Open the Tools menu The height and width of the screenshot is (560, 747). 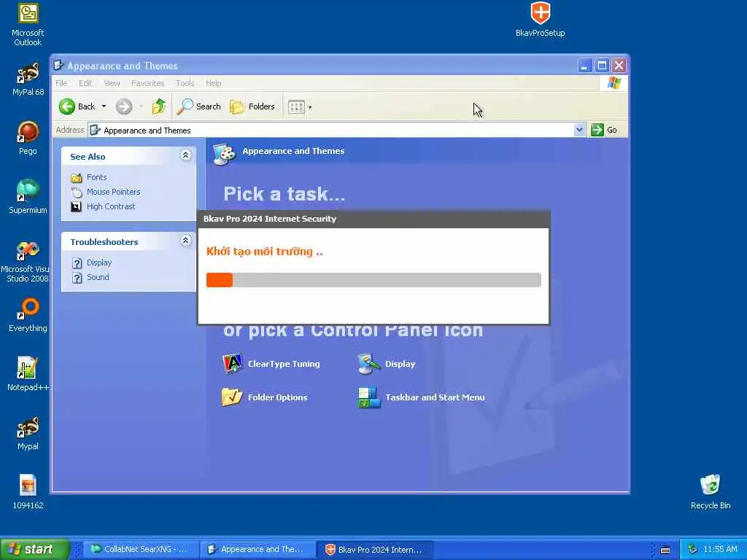[185, 83]
